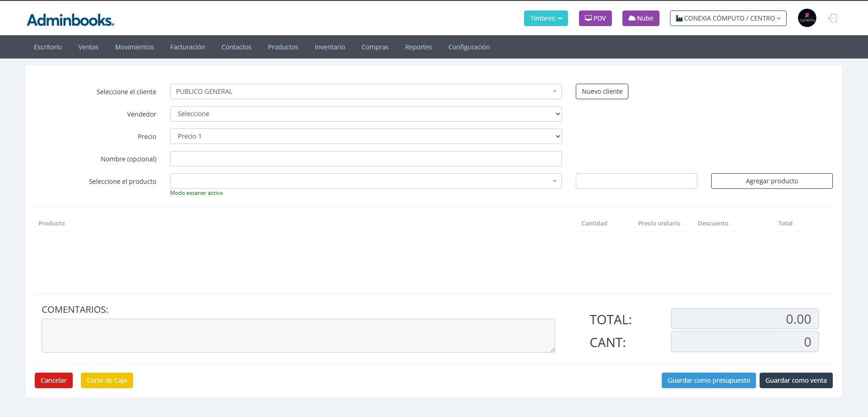Image resolution: width=868 pixels, height=417 pixels.
Task: Open the Conexia user avatar menu
Action: click(x=807, y=18)
